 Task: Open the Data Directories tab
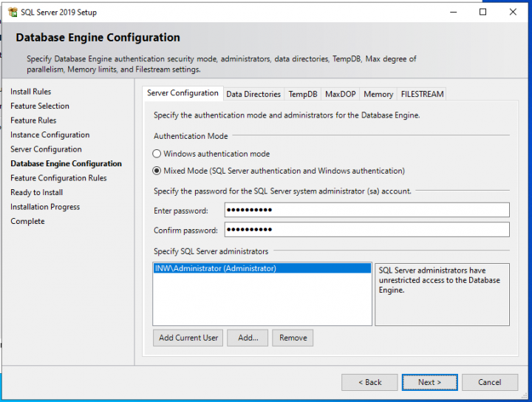coord(253,94)
